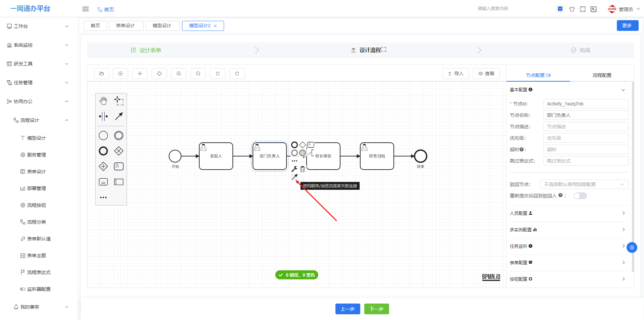
Task: Create a user task from palette
Action: click(x=119, y=166)
